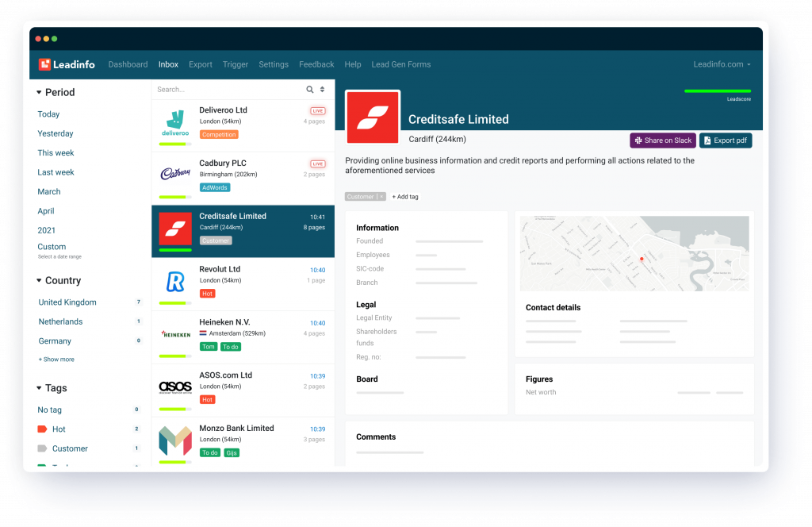
Task: Open the Lead Gen Forms menu
Action: 400,64
